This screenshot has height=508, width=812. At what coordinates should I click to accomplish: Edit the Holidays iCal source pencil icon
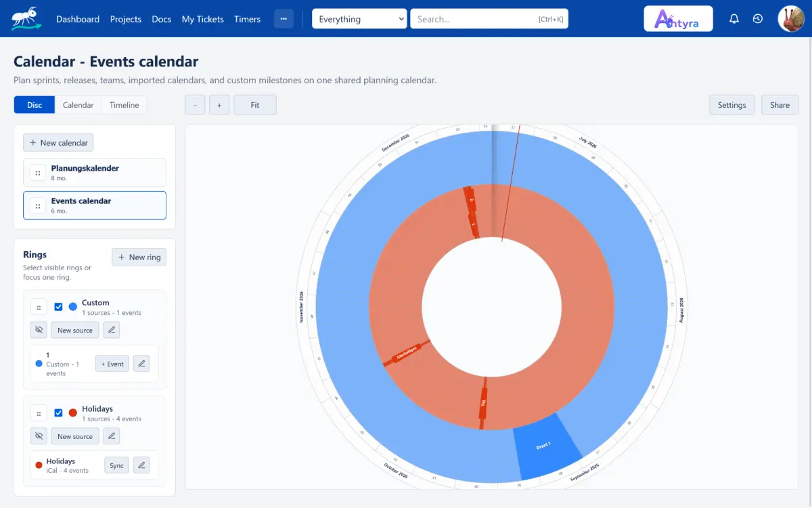[141, 465]
